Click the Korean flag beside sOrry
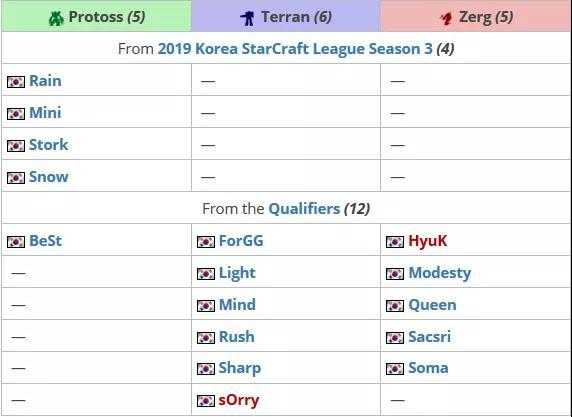 pos(206,401)
